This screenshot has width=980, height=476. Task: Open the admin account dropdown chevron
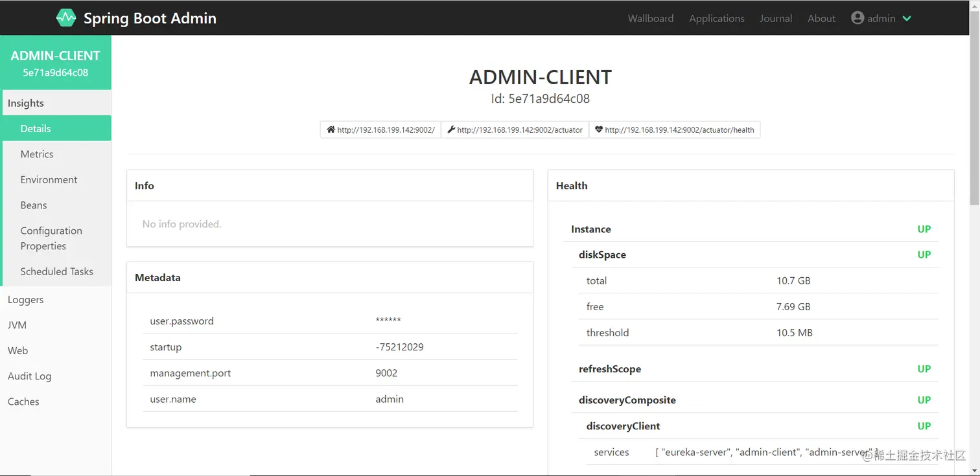[907, 19]
